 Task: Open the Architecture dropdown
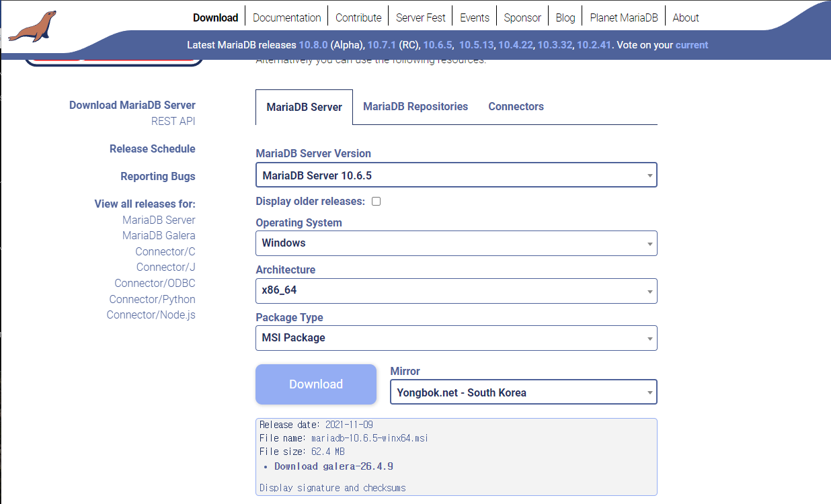[457, 291]
